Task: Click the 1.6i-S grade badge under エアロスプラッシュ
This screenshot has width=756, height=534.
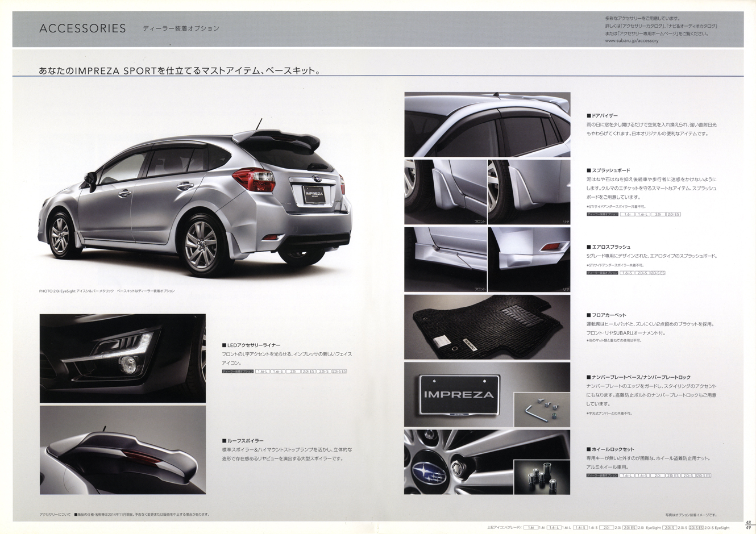Action: (x=627, y=273)
